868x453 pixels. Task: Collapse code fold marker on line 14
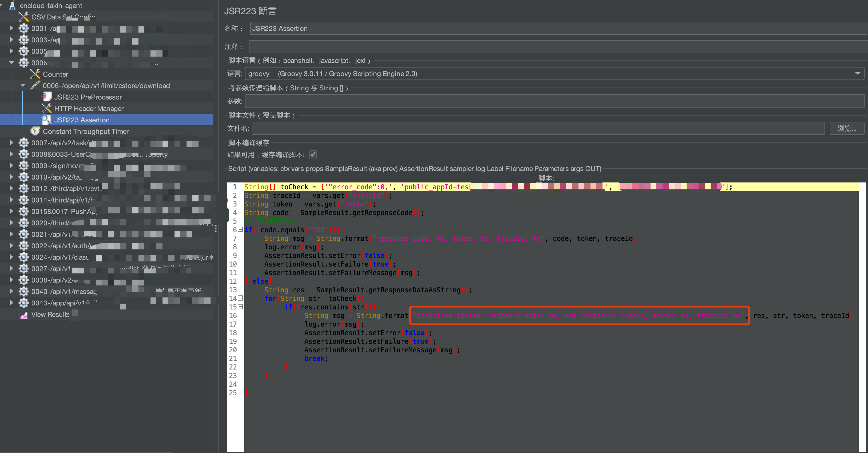click(x=240, y=298)
